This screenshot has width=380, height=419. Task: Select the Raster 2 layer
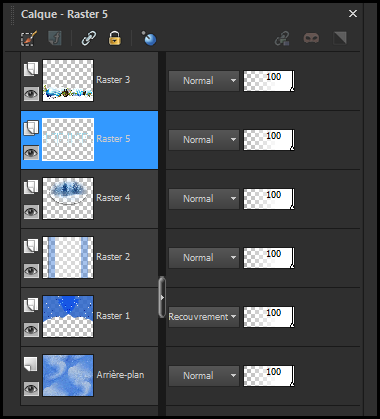pos(89,258)
